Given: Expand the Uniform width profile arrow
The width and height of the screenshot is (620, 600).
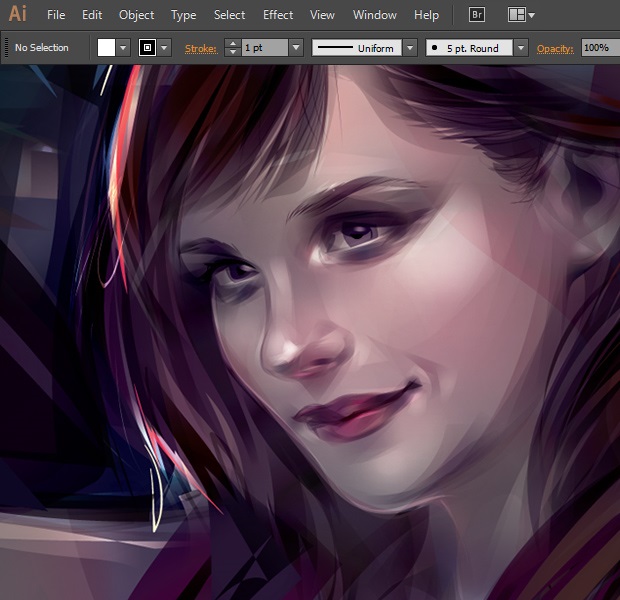Looking at the screenshot, I should tap(410, 48).
